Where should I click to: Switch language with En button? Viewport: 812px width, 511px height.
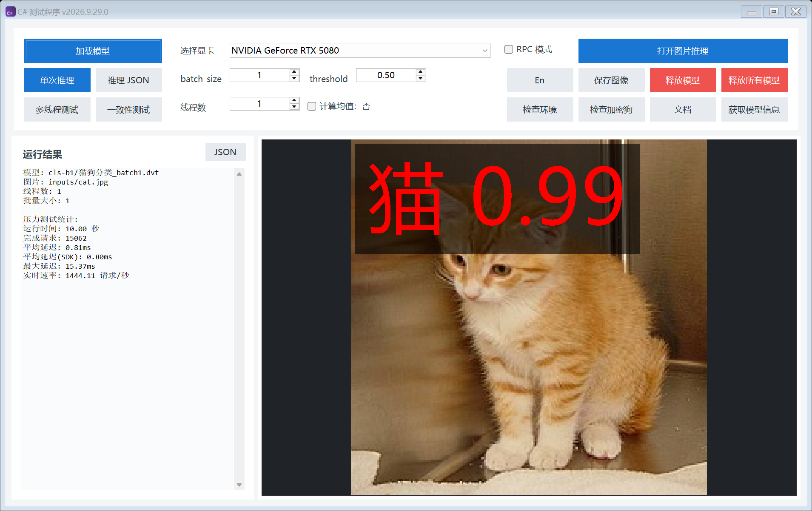pyautogui.click(x=540, y=80)
